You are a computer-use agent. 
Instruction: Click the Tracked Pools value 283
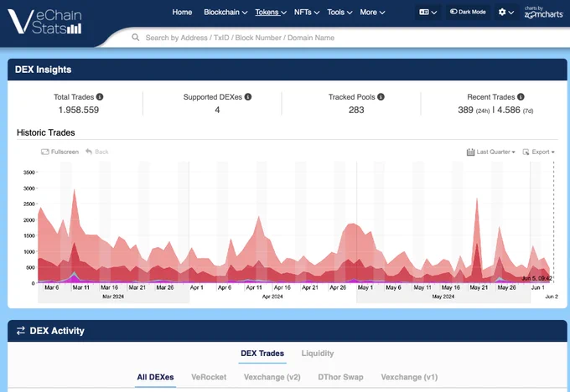coord(356,110)
